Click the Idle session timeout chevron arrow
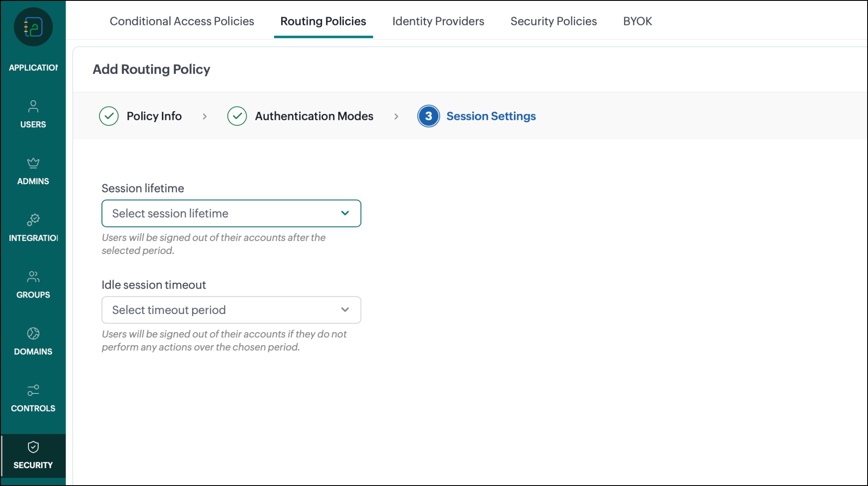 [x=345, y=310]
